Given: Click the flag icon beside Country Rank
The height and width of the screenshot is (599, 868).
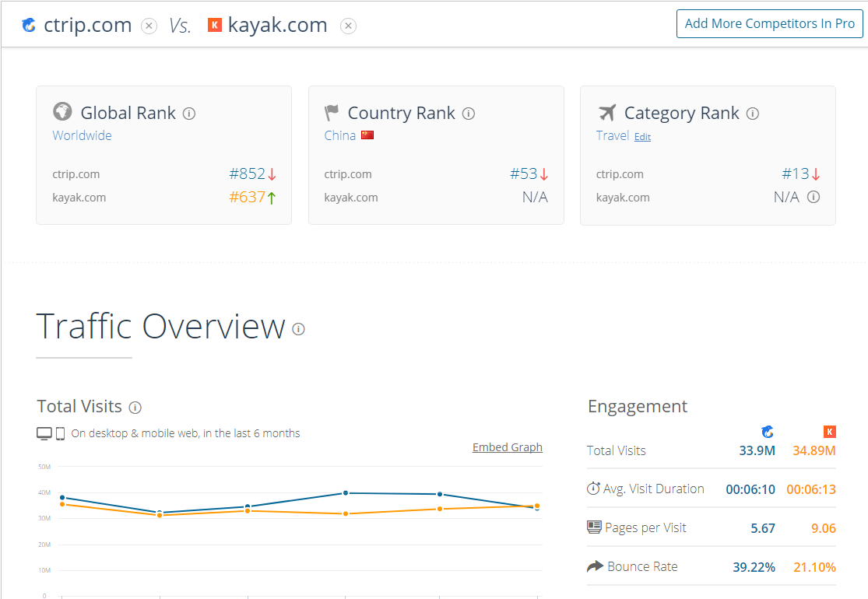Looking at the screenshot, I should click(x=332, y=113).
